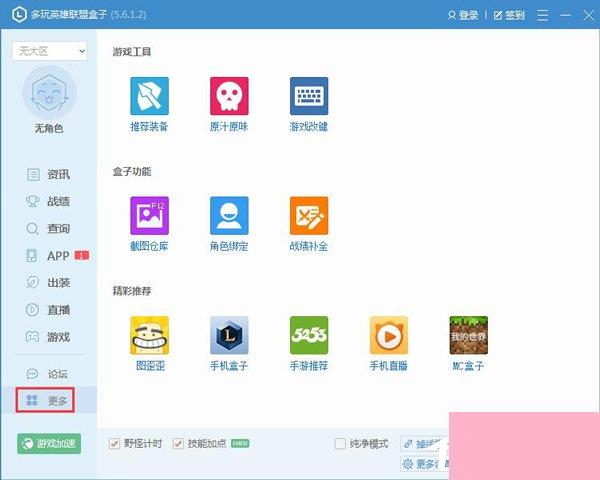Click the 无角色 avatar image
Viewport: 600px width, 480px height.
[49, 92]
